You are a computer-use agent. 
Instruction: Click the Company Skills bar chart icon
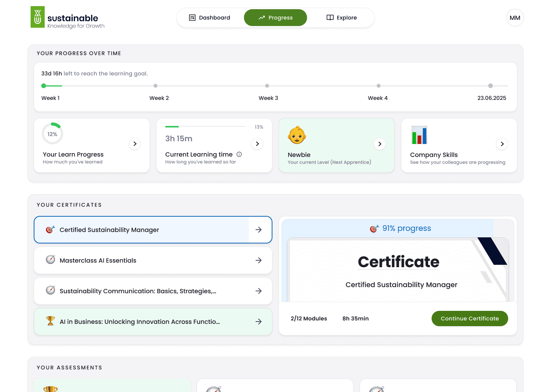click(x=419, y=135)
